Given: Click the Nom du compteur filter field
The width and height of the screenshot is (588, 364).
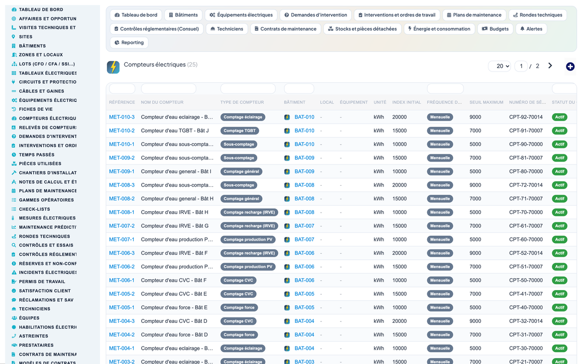Looking at the screenshot, I should (x=169, y=89).
